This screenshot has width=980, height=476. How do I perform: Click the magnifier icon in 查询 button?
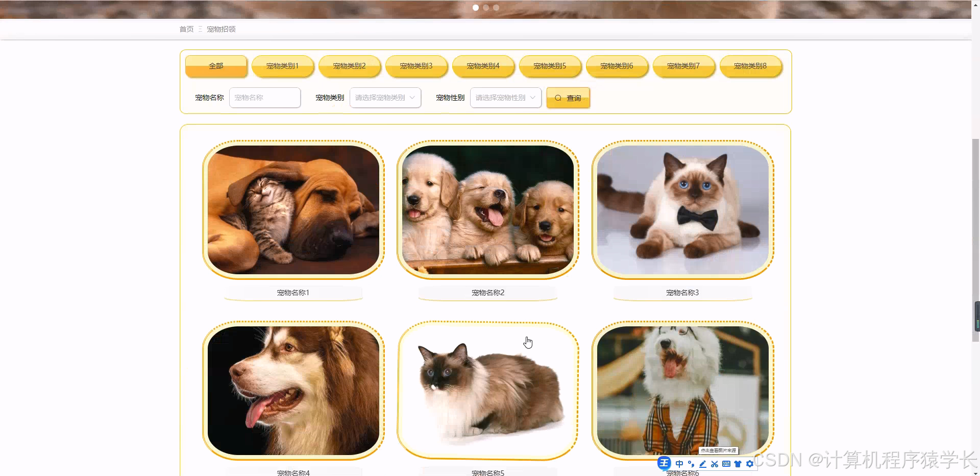pos(558,98)
